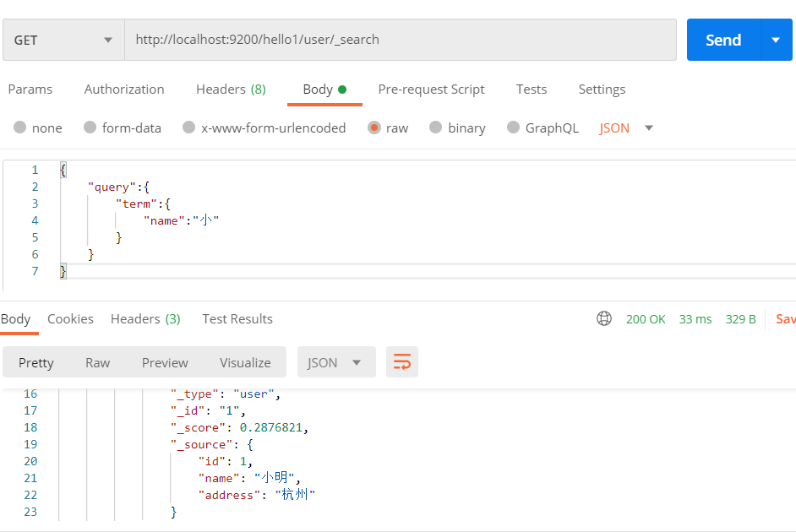This screenshot has height=532, width=796.
Task: Open the request body JSON type dropdown
Action: tap(625, 128)
